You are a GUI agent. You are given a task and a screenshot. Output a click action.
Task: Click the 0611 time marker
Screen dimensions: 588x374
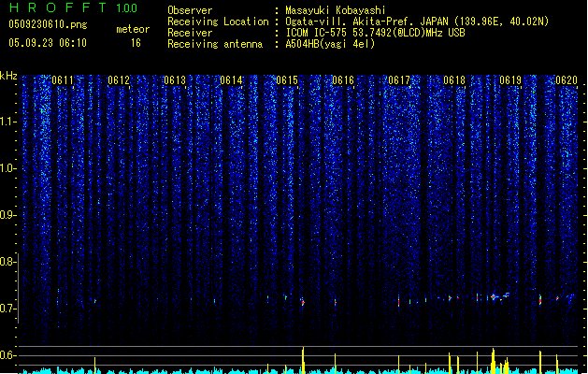63,80
